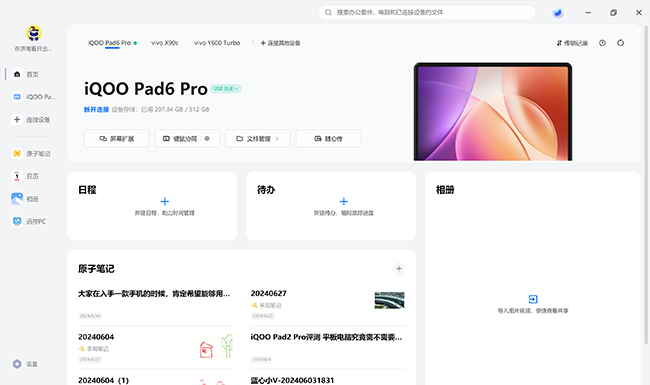650x385 pixels.
Task: Add a new schedule with 日程 plus icon
Action: point(165,201)
